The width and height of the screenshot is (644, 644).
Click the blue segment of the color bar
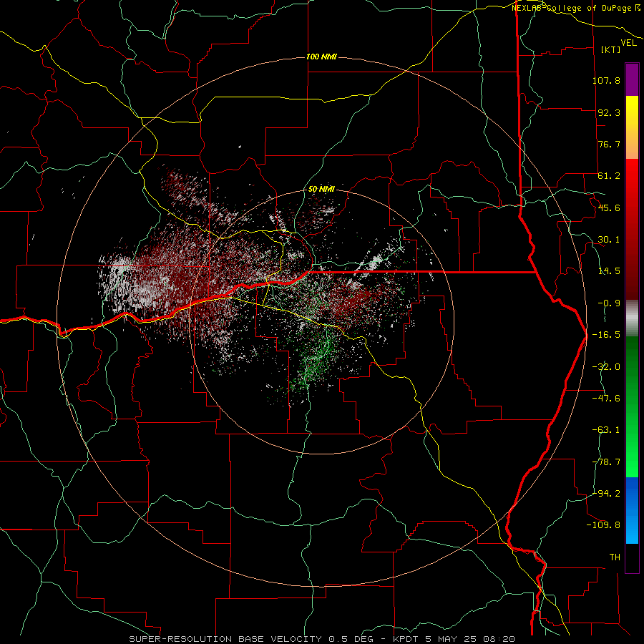coord(632,510)
